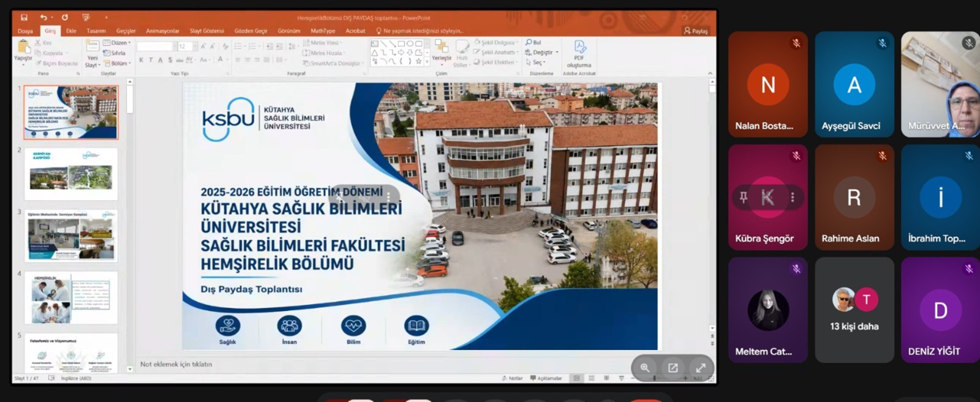The image size is (980, 402).
Task: Switch to the Tasarım (Design) tab
Action: pyautogui.click(x=96, y=31)
